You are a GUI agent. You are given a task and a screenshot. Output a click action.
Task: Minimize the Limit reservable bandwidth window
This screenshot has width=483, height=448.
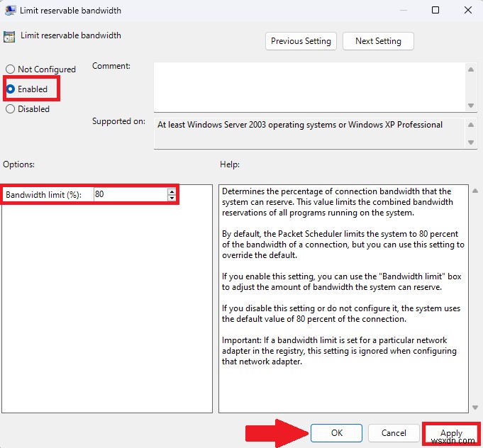[404, 10]
